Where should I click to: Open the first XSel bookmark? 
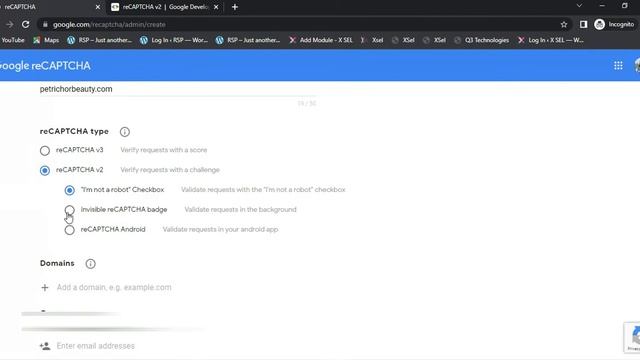pos(403,40)
